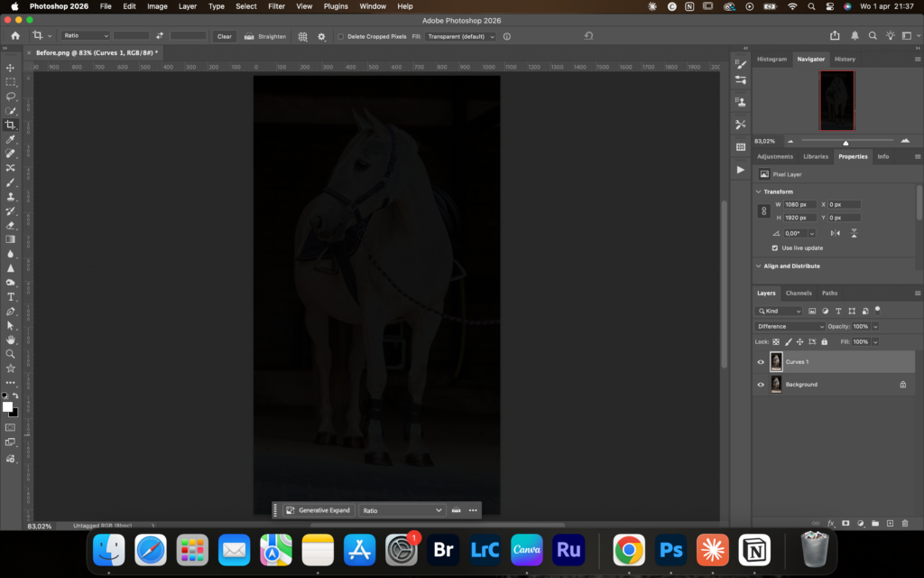The width and height of the screenshot is (924, 578).
Task: Click the Home icon in options bar
Action: click(x=15, y=36)
